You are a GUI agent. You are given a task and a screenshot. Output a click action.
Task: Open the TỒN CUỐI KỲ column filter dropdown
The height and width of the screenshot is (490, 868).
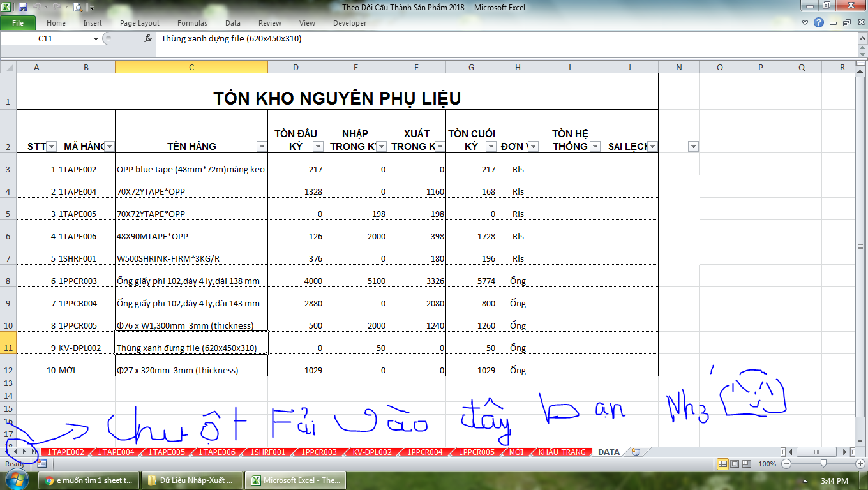490,147
